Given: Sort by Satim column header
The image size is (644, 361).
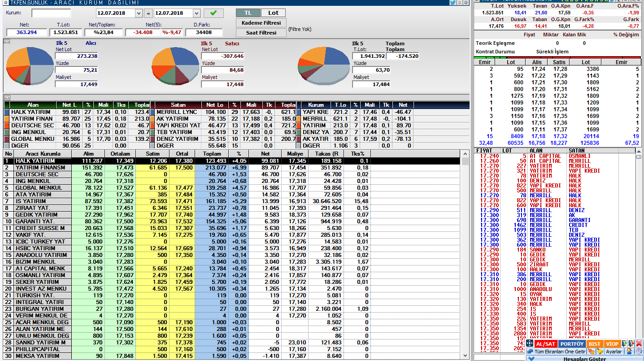Looking at the screenshot, I should 153,154.
